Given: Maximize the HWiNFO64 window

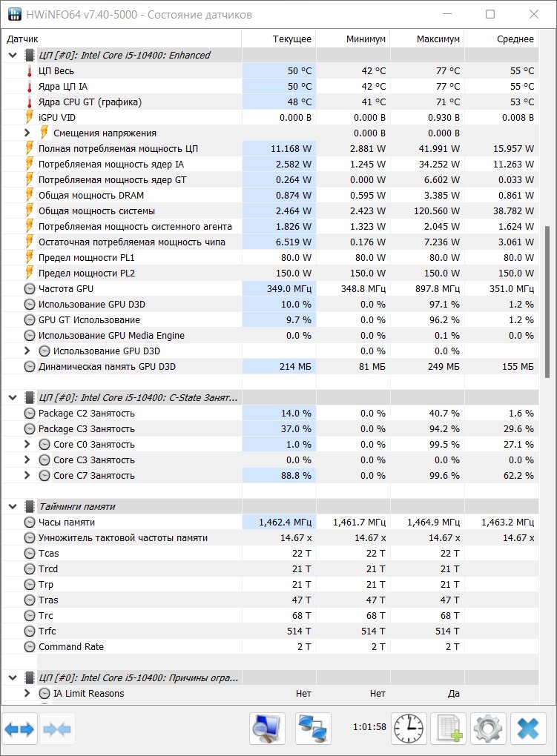Looking at the screenshot, I should pos(490,14).
